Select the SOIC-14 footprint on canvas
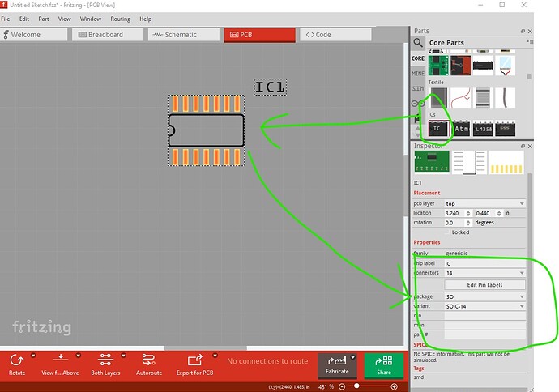This screenshot has height=392, width=559. (207, 130)
